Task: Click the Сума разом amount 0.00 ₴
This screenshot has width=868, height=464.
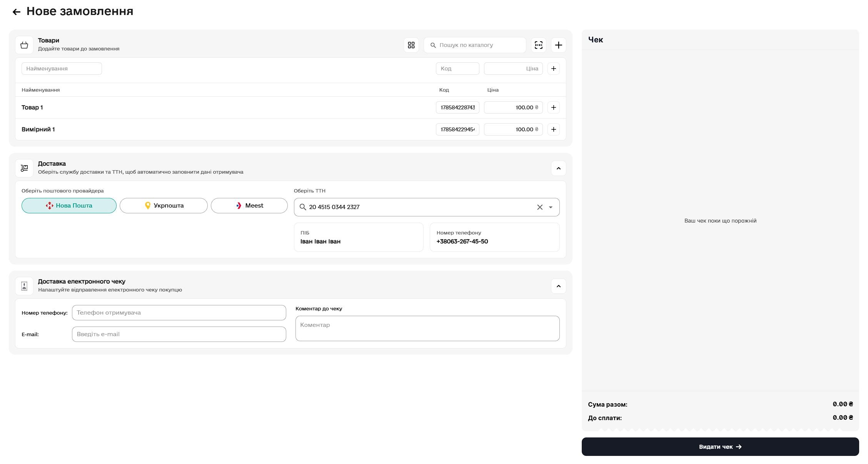Action: click(x=843, y=404)
